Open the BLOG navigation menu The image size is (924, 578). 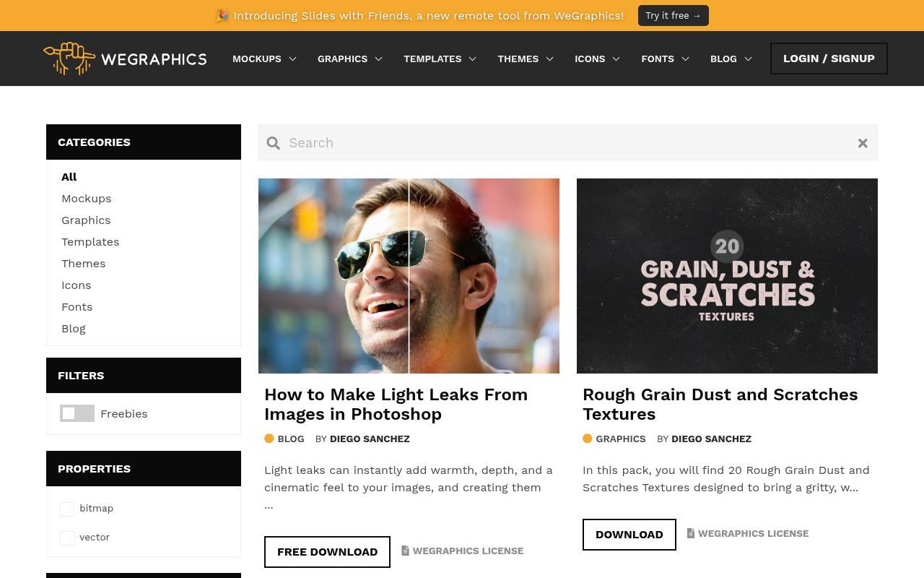(723, 59)
